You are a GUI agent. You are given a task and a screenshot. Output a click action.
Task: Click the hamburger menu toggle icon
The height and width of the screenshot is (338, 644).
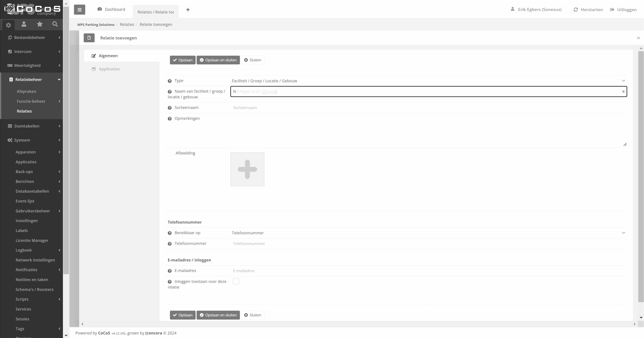pyautogui.click(x=80, y=10)
